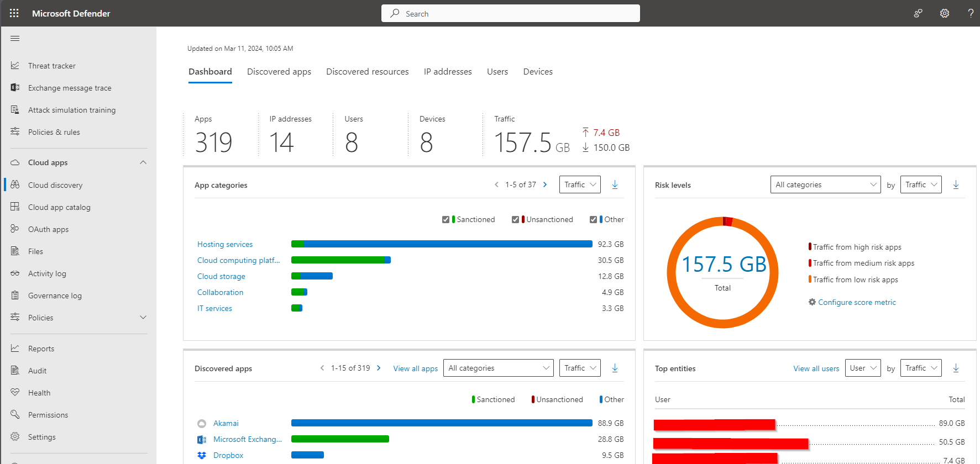This screenshot has height=464, width=980.
Task: Open the help question mark icon
Action: click(971, 13)
